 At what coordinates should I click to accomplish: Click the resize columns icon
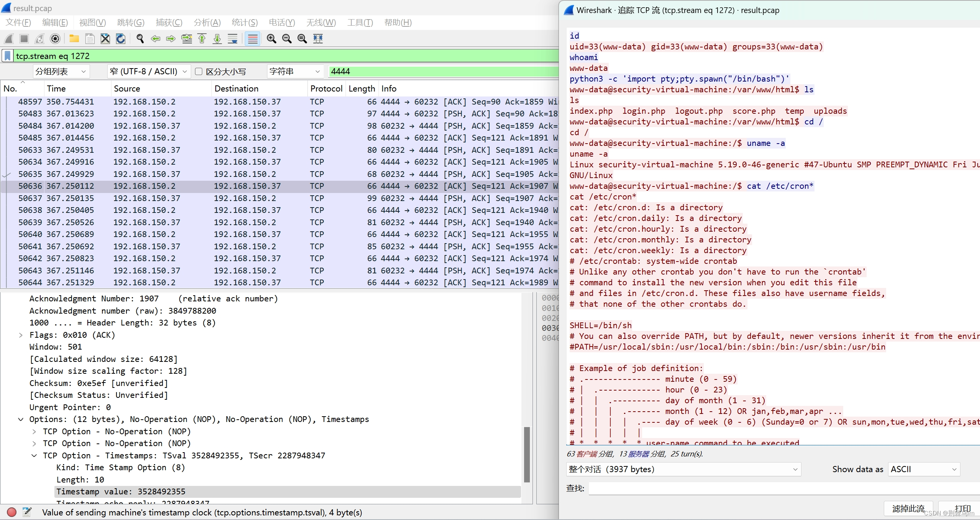pyautogui.click(x=318, y=39)
